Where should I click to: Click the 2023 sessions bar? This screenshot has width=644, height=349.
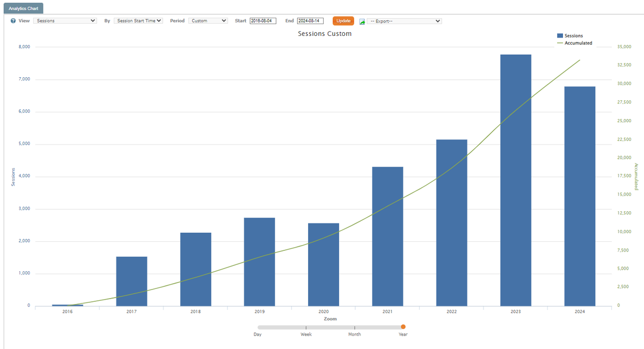click(x=516, y=180)
